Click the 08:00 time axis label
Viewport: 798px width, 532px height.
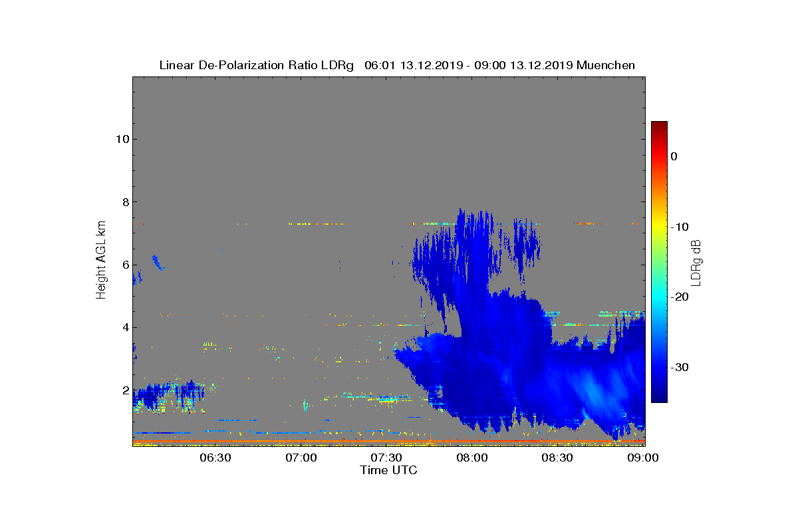pos(472,458)
